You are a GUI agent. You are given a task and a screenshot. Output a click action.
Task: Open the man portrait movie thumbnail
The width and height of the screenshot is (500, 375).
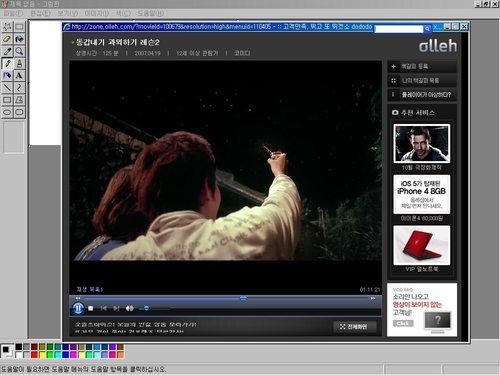[x=422, y=143]
